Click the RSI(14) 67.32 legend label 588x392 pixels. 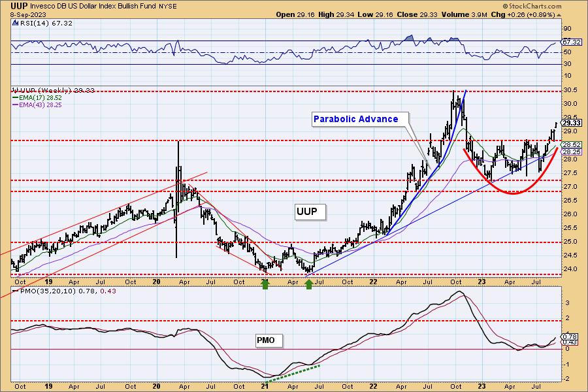click(46, 24)
